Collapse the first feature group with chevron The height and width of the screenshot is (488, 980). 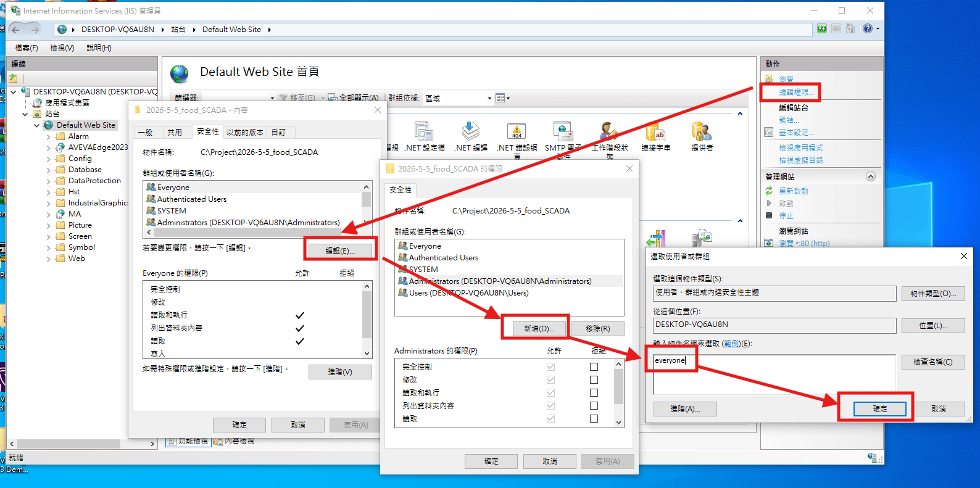(740, 114)
